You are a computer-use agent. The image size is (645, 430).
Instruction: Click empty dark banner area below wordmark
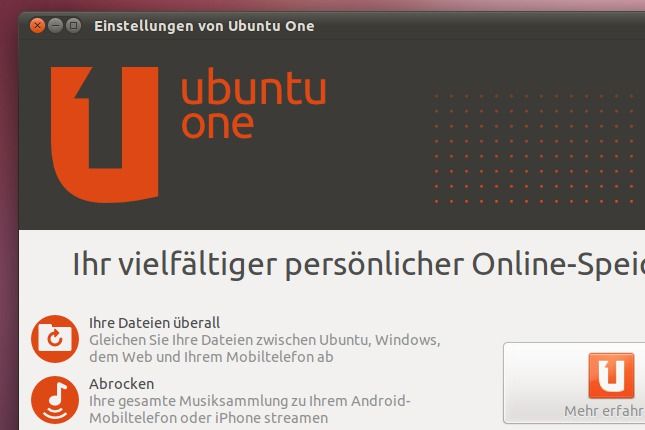[x=288, y=185]
